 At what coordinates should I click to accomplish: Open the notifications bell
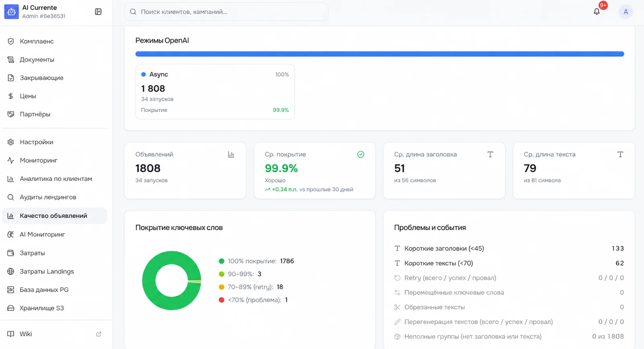click(597, 12)
